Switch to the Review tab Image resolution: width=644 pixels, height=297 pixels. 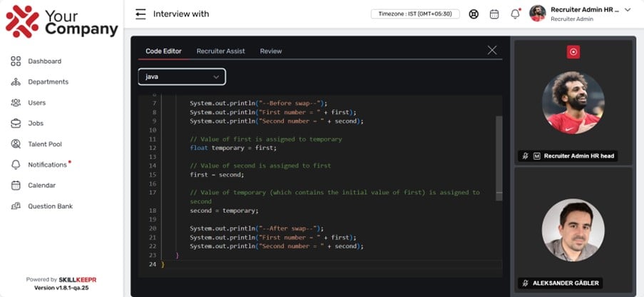click(x=270, y=51)
